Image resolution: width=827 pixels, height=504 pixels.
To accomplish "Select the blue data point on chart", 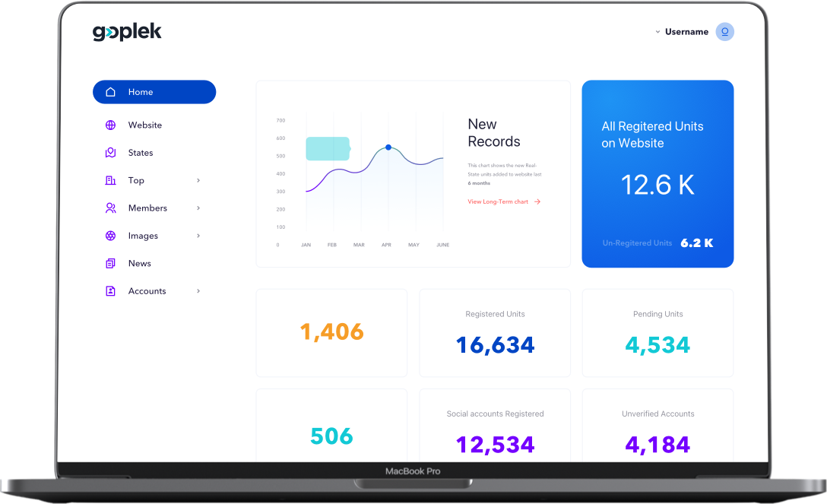I will [388, 147].
